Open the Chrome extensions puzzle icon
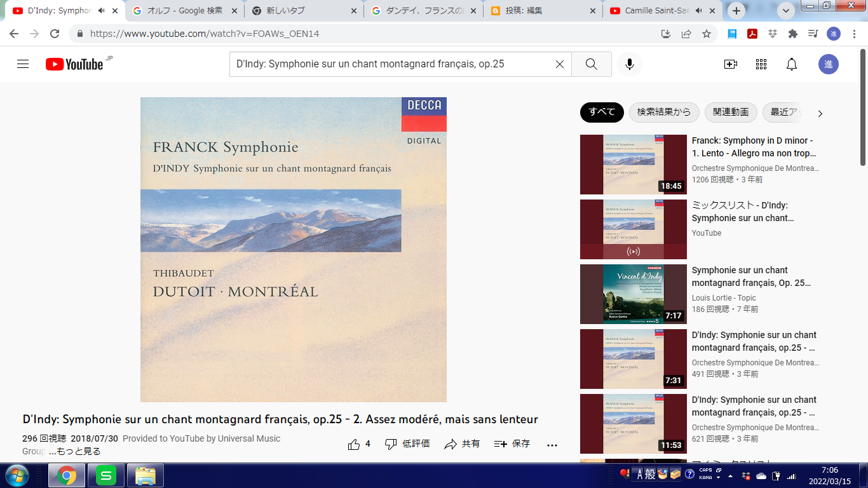The image size is (868, 488). [792, 34]
